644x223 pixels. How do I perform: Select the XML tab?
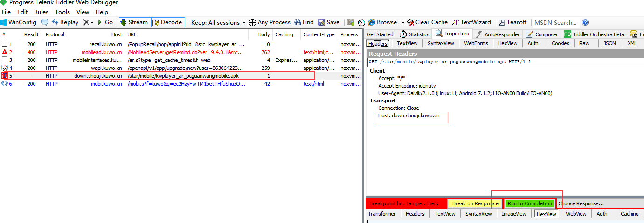coord(632,43)
